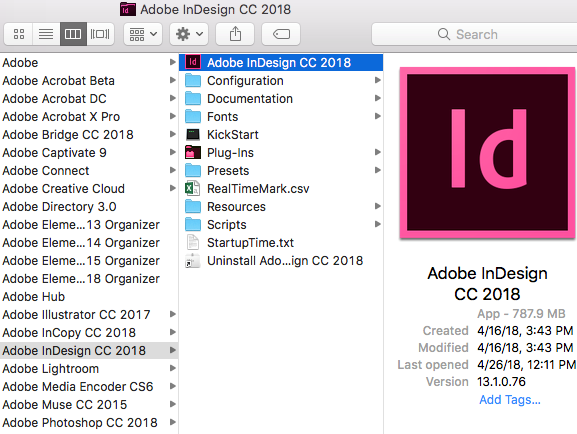Select column view button

click(x=73, y=34)
